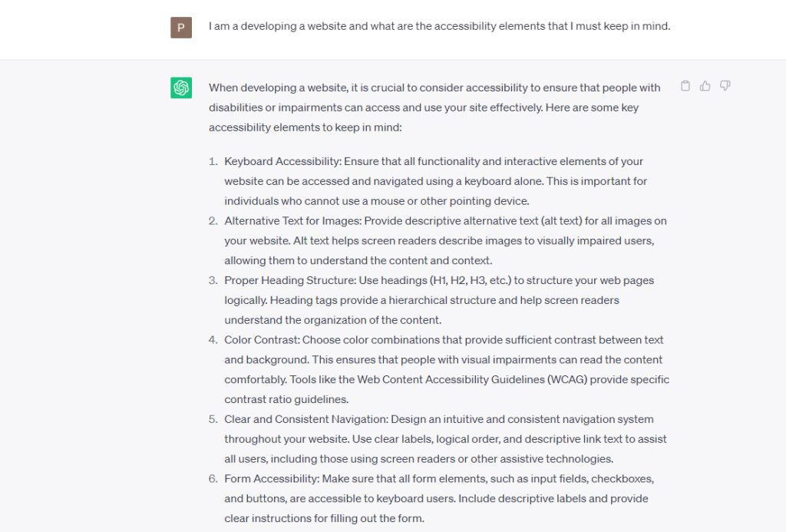
Task: Click the list number 1 marker
Action: [213, 161]
